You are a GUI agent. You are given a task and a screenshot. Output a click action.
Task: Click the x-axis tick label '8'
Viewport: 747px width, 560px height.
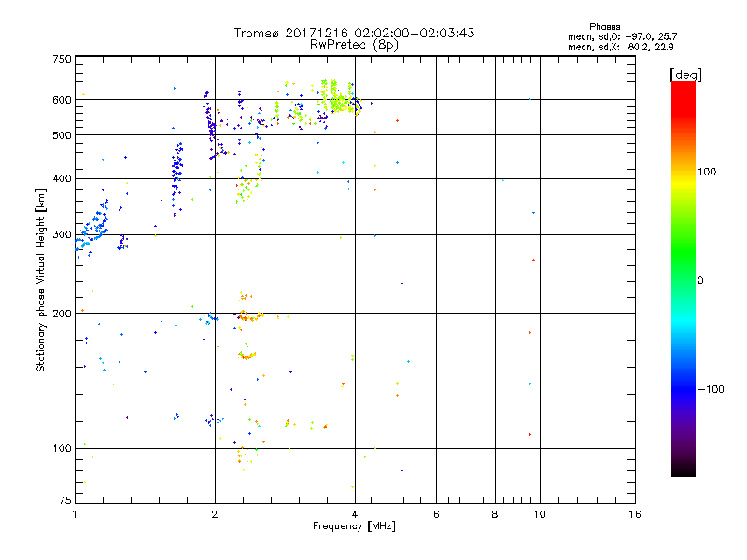click(x=495, y=514)
